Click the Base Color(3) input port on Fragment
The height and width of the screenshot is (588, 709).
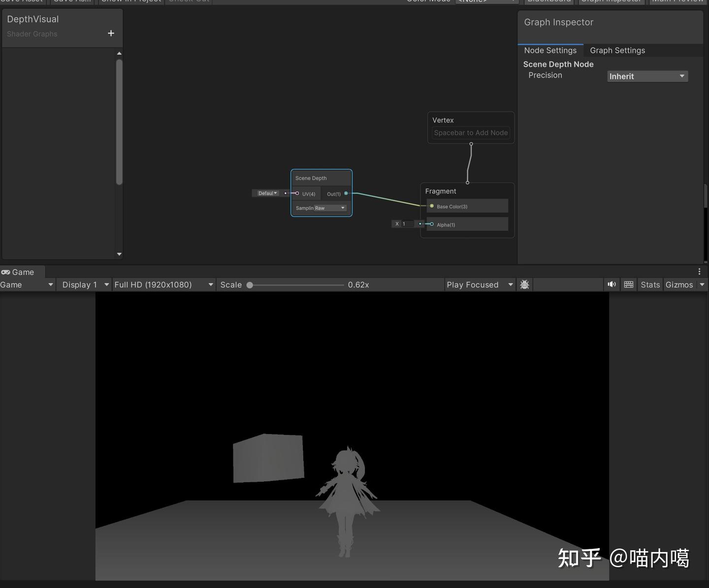(432, 206)
